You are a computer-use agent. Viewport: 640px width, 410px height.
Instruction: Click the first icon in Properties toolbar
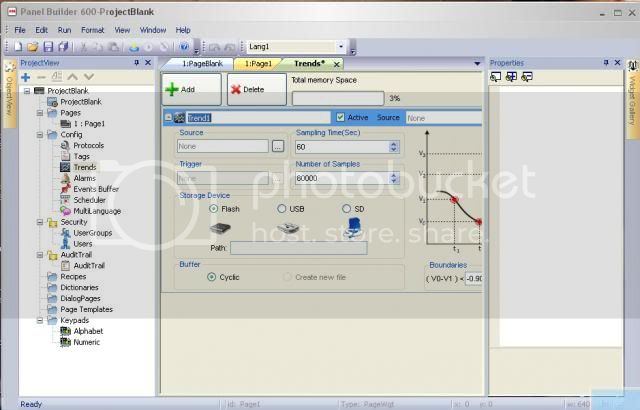[496, 77]
